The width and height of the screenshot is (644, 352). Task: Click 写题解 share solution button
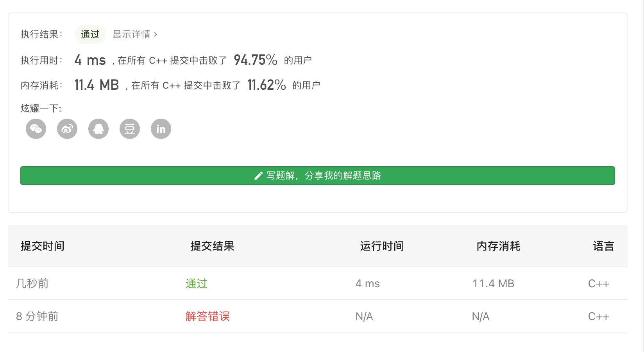pyautogui.click(x=318, y=176)
